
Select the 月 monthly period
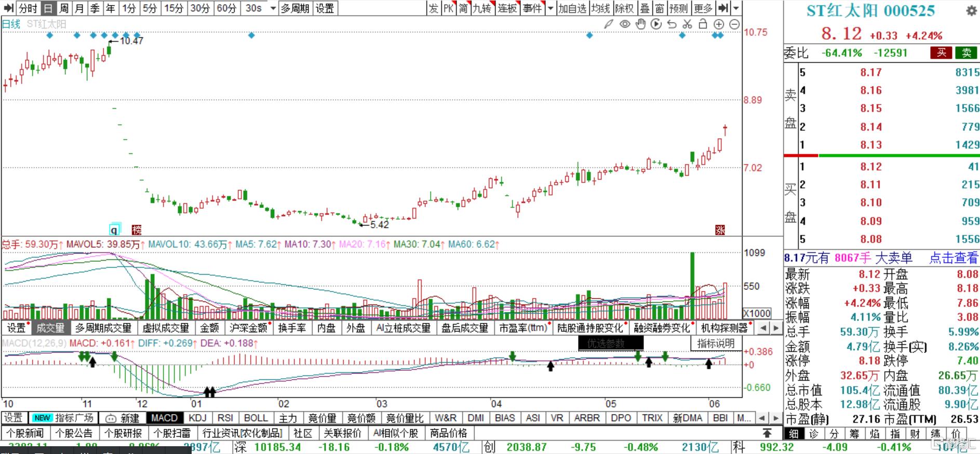click(79, 8)
